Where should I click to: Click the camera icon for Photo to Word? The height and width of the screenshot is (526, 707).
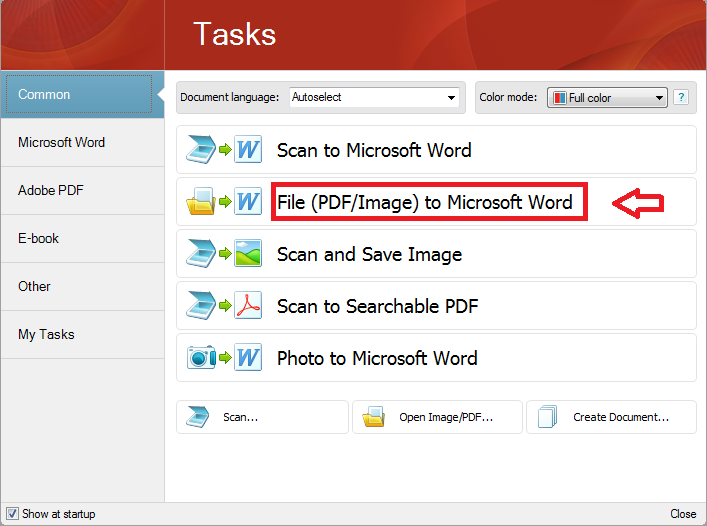pyautogui.click(x=200, y=358)
